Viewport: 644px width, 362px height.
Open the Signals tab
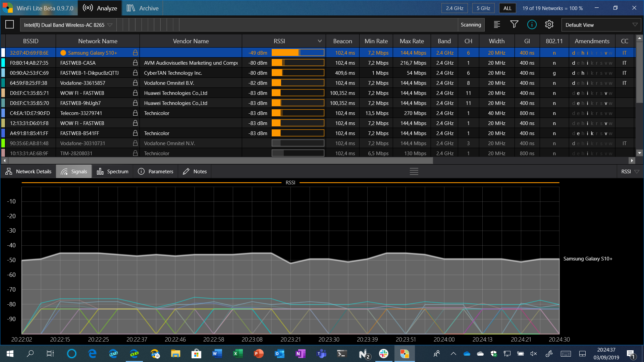[x=74, y=172]
